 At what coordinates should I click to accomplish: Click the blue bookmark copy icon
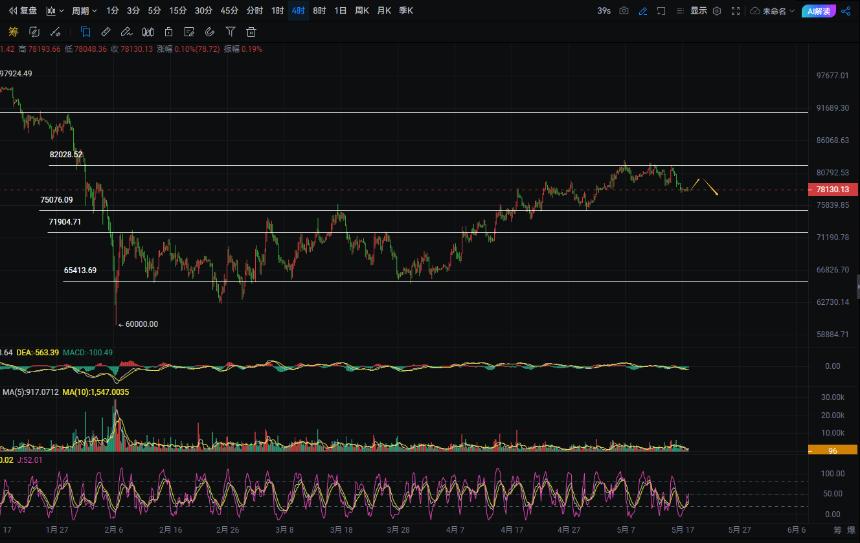click(x=86, y=32)
